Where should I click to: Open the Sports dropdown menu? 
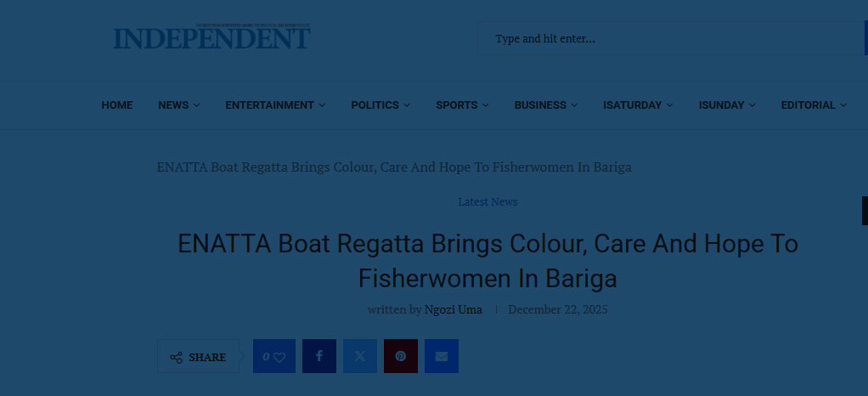coord(462,105)
